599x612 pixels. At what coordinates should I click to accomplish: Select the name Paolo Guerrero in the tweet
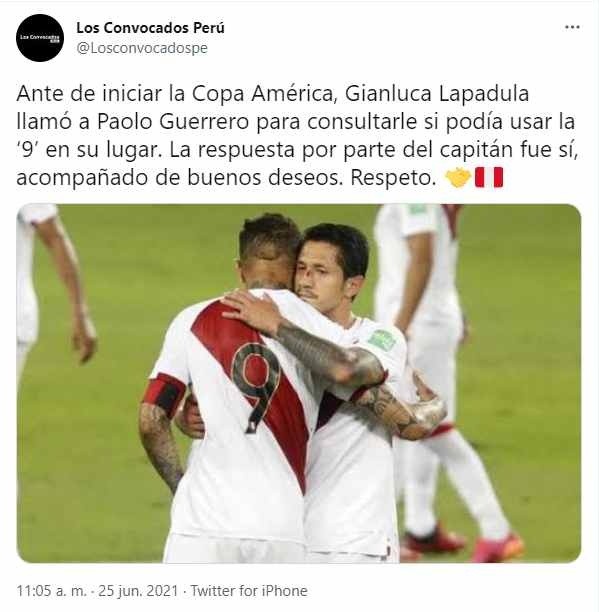(x=173, y=121)
